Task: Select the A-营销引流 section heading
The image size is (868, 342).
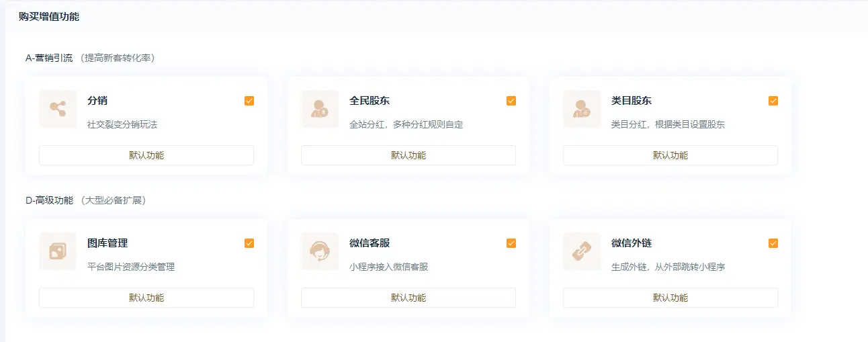Action: tap(49, 58)
